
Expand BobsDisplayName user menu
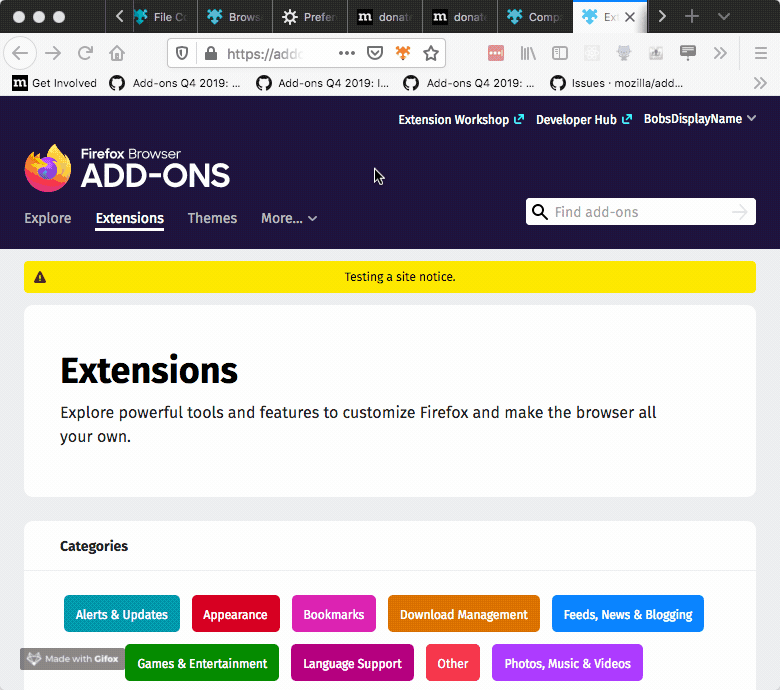[x=700, y=119]
